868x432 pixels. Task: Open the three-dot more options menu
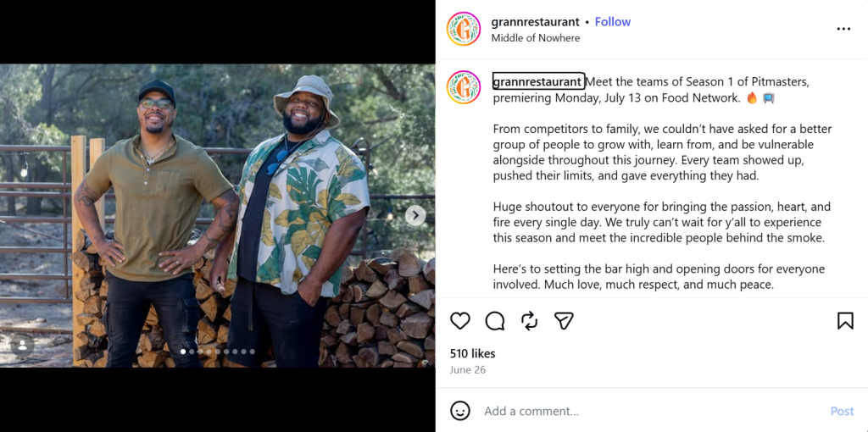843,29
